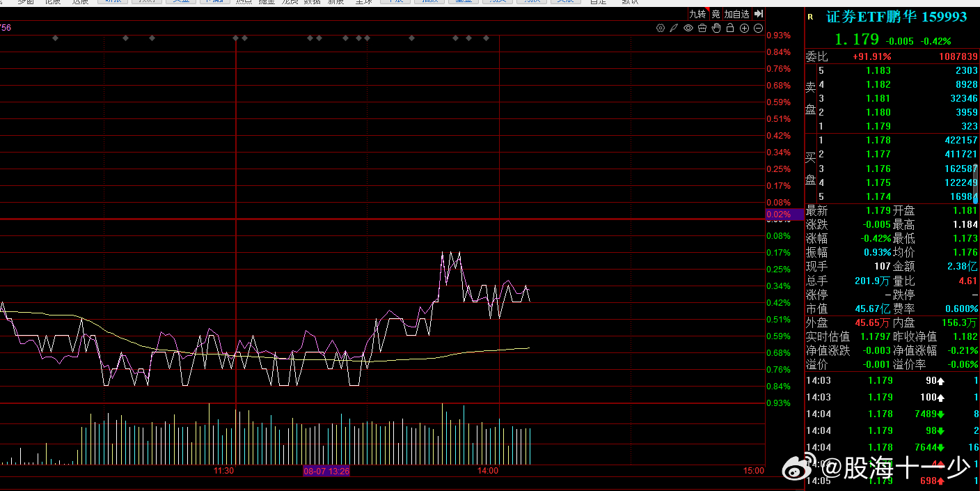This screenshot has height=491, width=980.
Task: Select the 14:03 trade with volume 100
Action: [892, 397]
